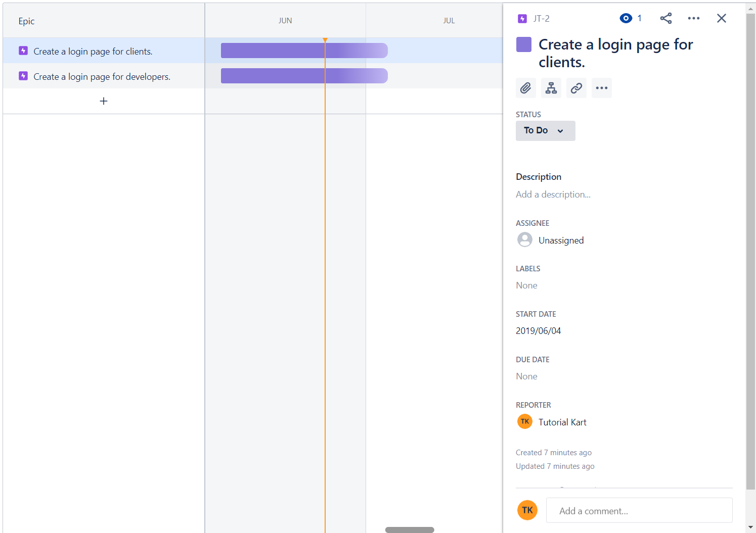Click the clients epic roadmap bar
756x533 pixels.
click(304, 51)
